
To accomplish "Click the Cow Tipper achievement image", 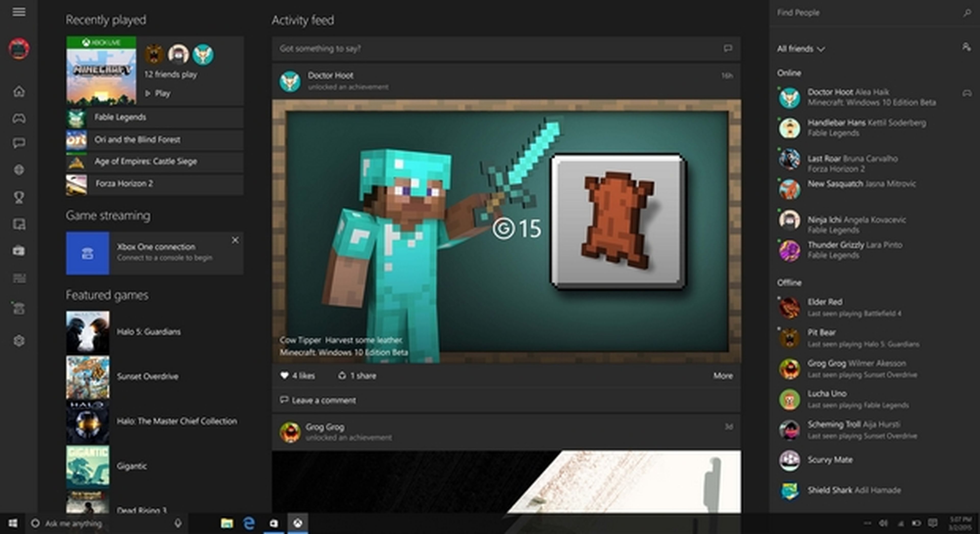I will 506,231.
